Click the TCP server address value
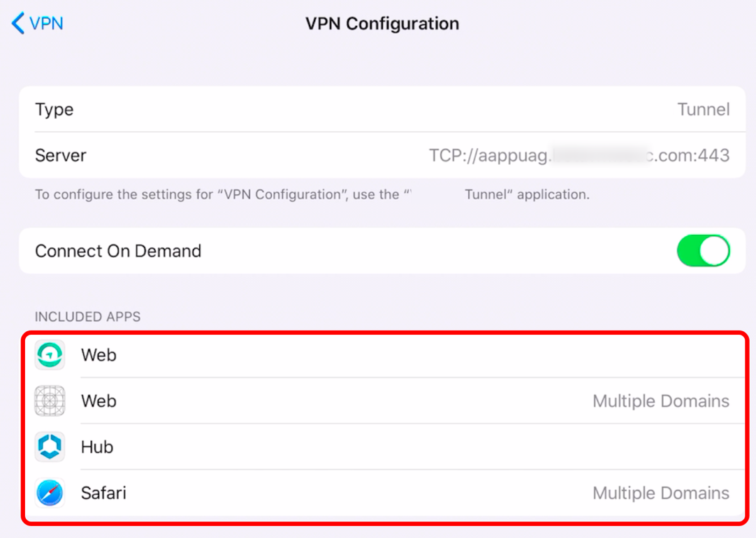The image size is (756, 538). (x=579, y=155)
